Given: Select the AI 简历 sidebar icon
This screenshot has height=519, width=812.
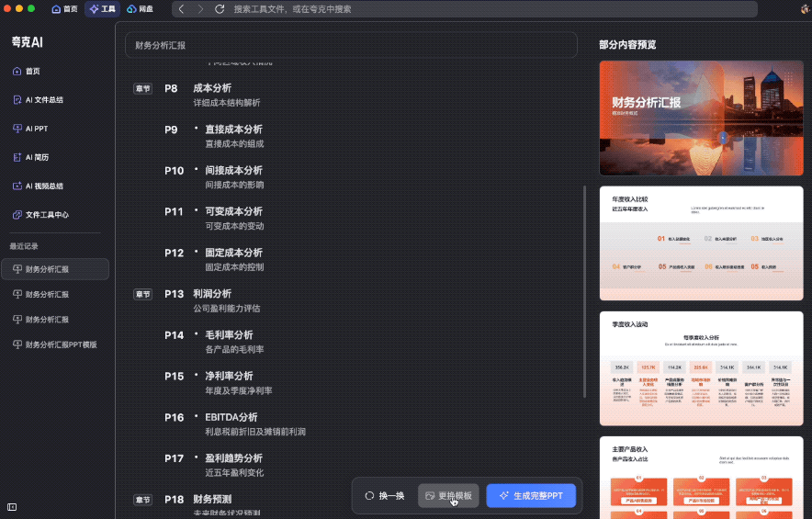Looking at the screenshot, I should tap(17, 157).
